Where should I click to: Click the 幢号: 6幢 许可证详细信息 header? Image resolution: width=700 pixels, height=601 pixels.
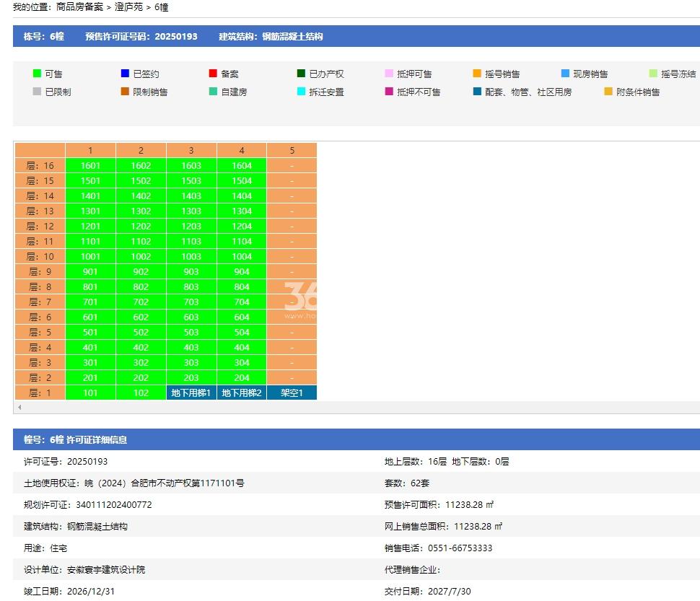75,440
